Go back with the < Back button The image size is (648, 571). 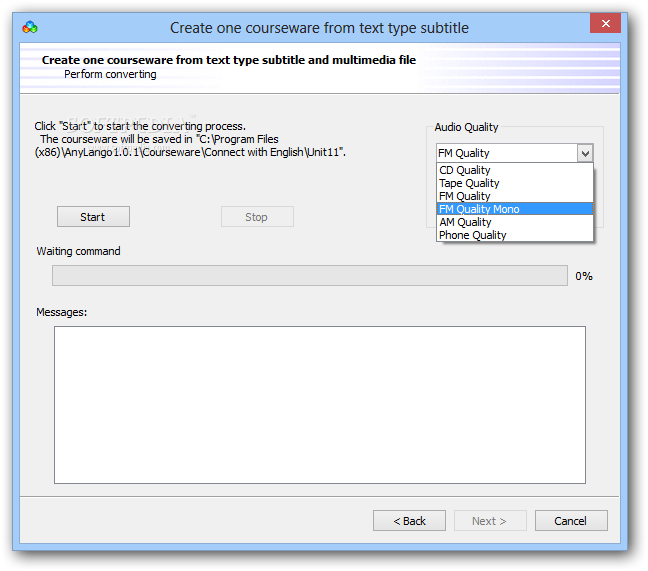pos(409,521)
